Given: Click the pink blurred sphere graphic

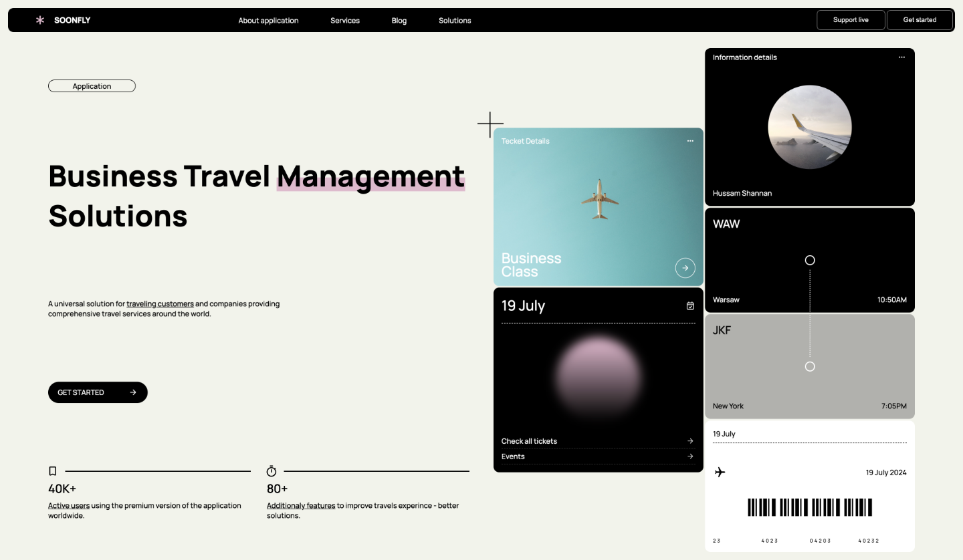Looking at the screenshot, I should point(598,378).
